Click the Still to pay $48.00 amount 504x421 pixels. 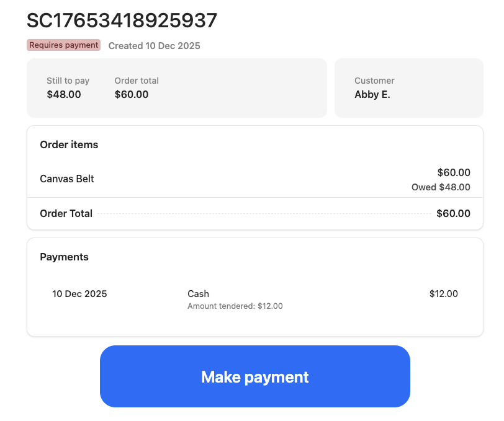[x=64, y=94]
